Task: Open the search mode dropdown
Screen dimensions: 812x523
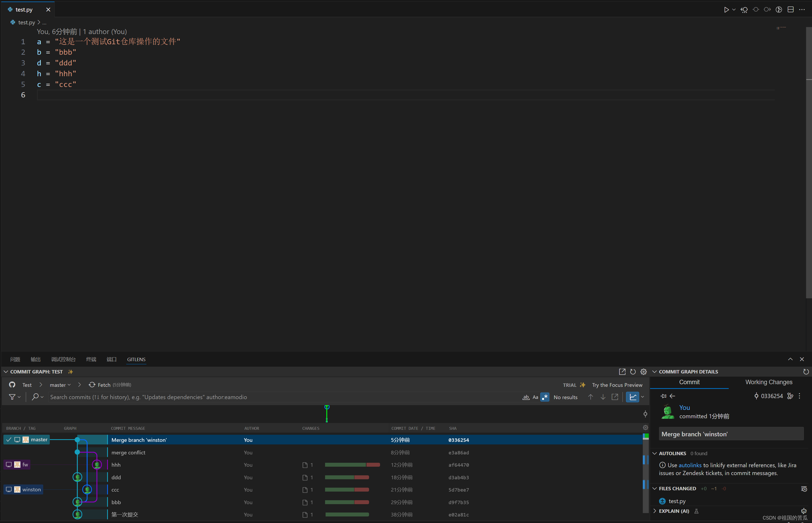Action: (37, 397)
